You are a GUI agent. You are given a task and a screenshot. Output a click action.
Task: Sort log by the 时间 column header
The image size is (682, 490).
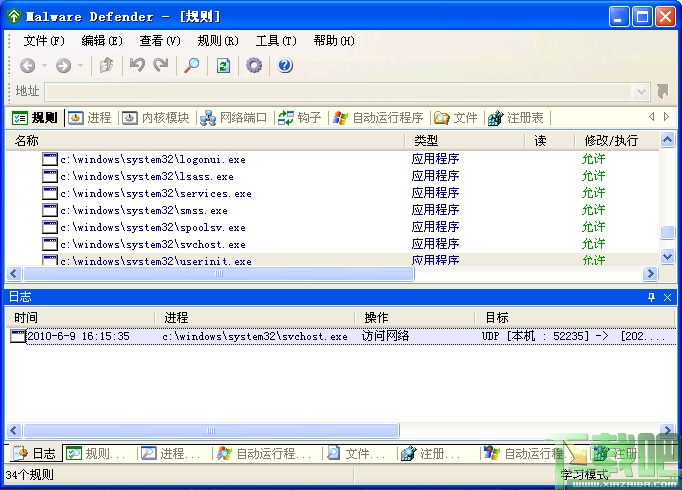tap(80, 317)
